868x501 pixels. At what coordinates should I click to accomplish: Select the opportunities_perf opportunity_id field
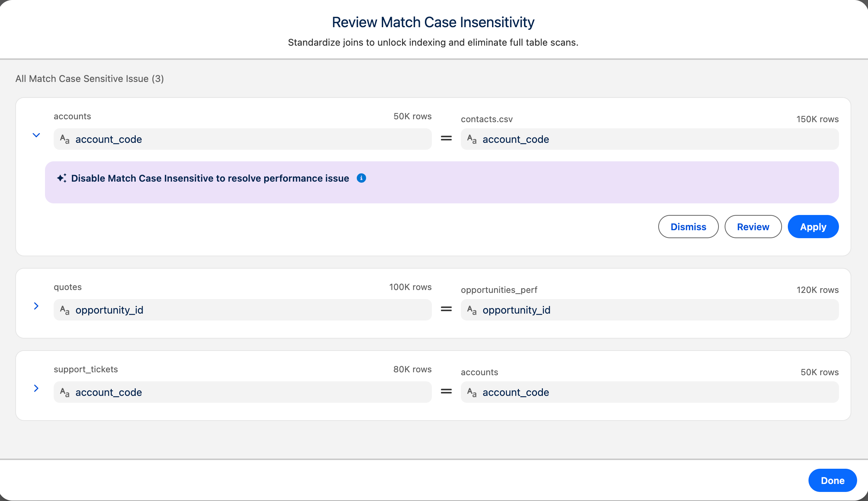(x=650, y=310)
